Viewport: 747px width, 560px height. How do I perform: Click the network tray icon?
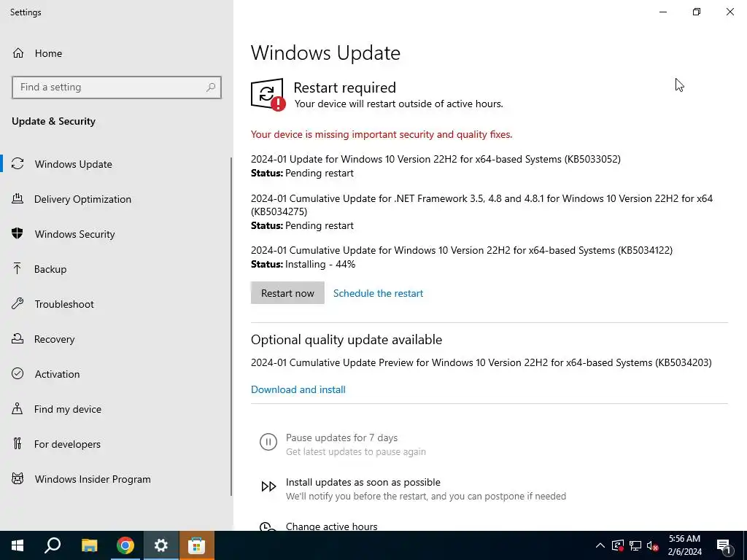pyautogui.click(x=635, y=545)
